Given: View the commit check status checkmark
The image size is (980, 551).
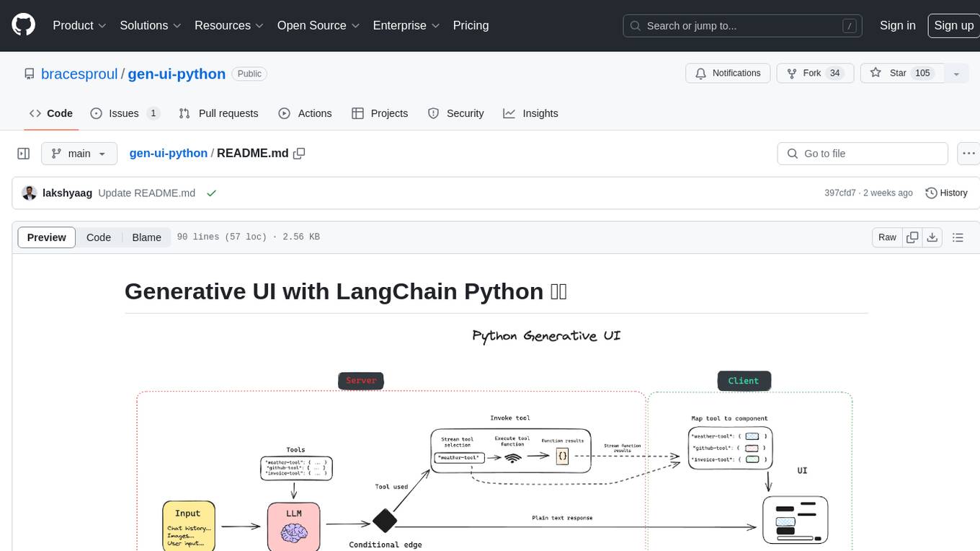Looking at the screenshot, I should coord(211,193).
